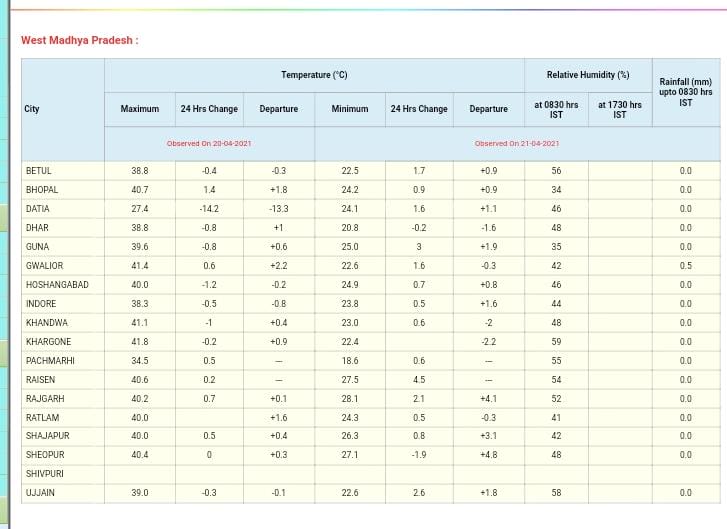Click Datia's -14.2 change value
The width and height of the screenshot is (727, 529).
tap(209, 209)
